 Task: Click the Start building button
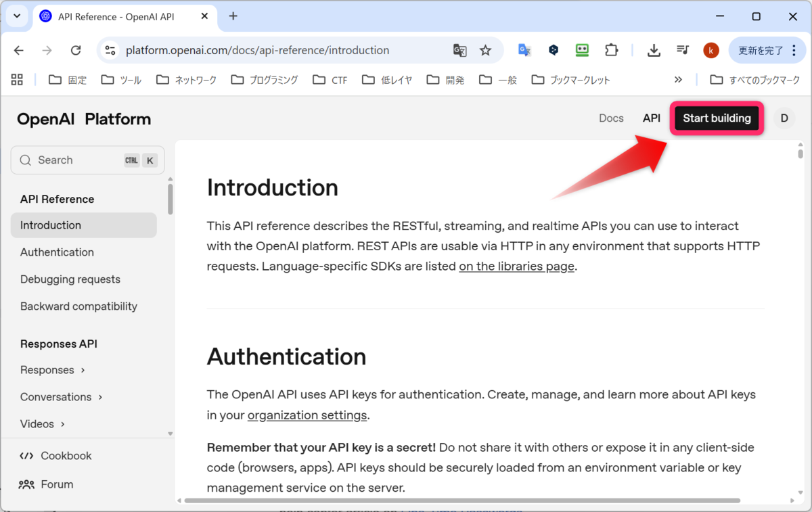pyautogui.click(x=717, y=118)
